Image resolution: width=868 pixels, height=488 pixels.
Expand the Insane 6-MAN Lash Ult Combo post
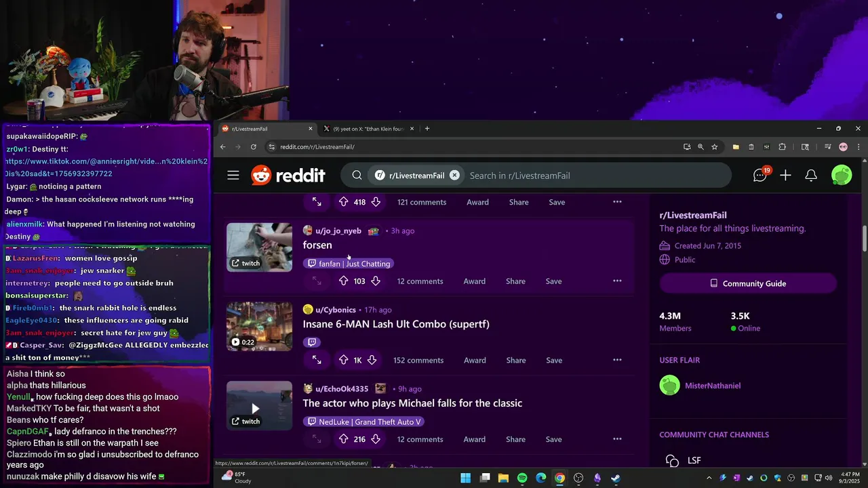(317, 361)
